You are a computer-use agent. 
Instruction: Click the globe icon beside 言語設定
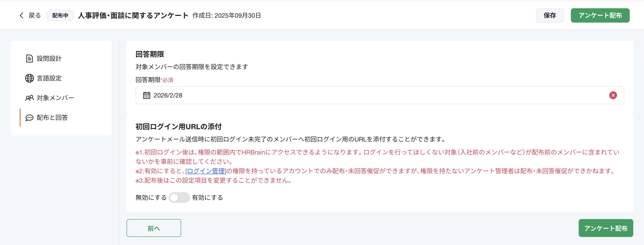tap(29, 78)
